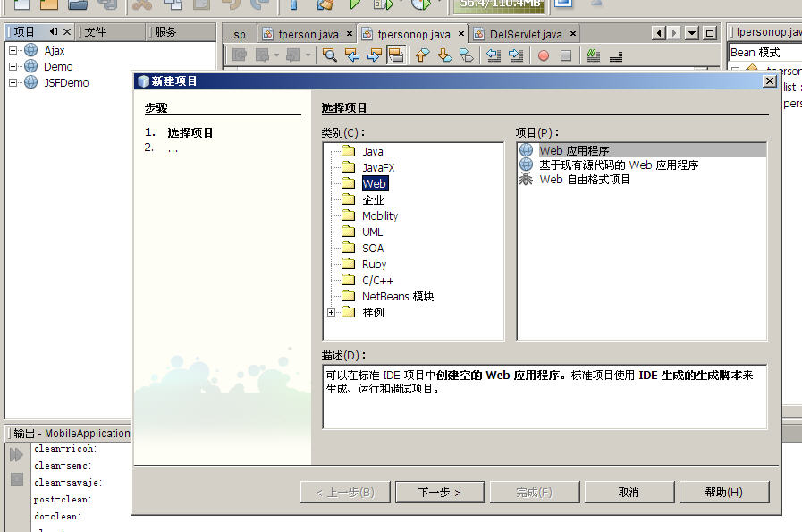Click the 帮助 button in the dialog

point(723,492)
